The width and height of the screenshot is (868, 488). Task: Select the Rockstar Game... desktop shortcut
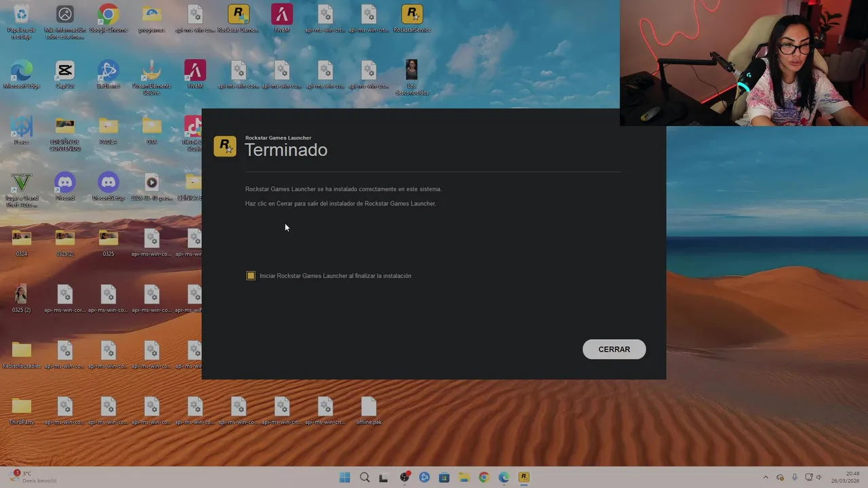coord(239,19)
